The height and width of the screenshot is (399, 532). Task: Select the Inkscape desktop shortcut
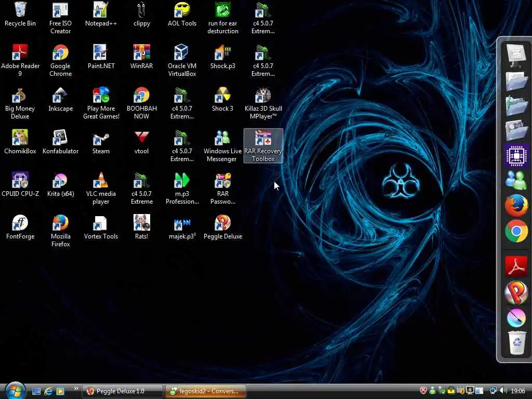(x=60, y=100)
